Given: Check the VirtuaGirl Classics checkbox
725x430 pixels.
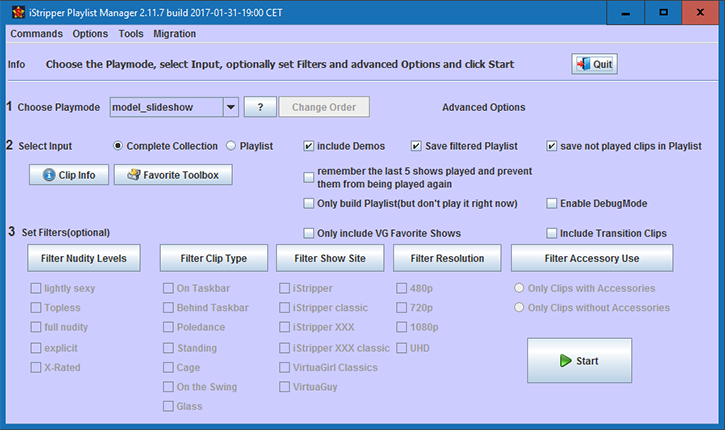Looking at the screenshot, I should [284, 368].
